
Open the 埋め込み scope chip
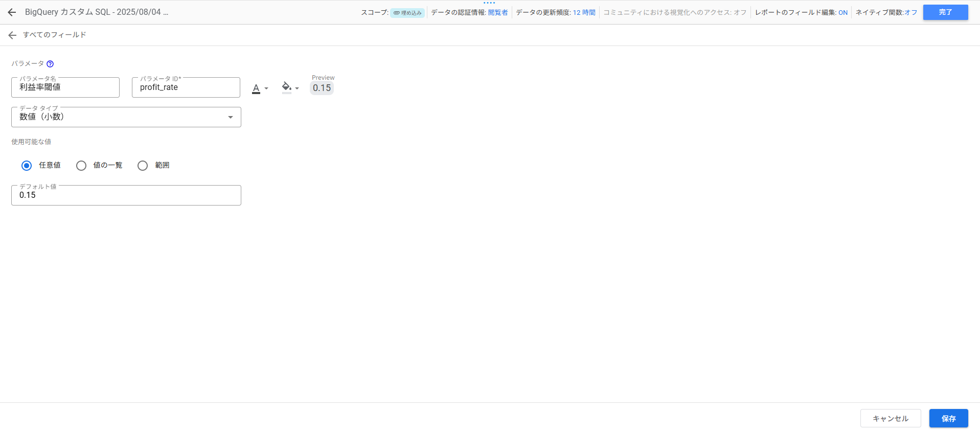(x=407, y=13)
